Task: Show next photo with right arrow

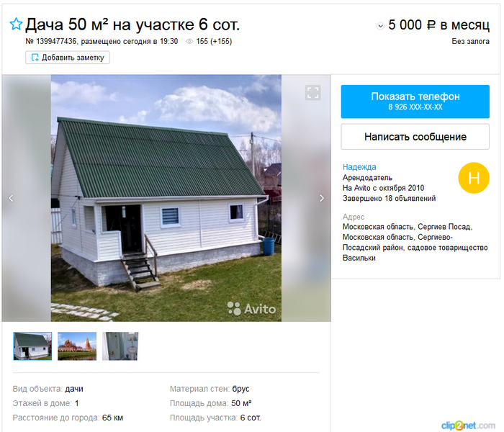Action: (x=322, y=198)
